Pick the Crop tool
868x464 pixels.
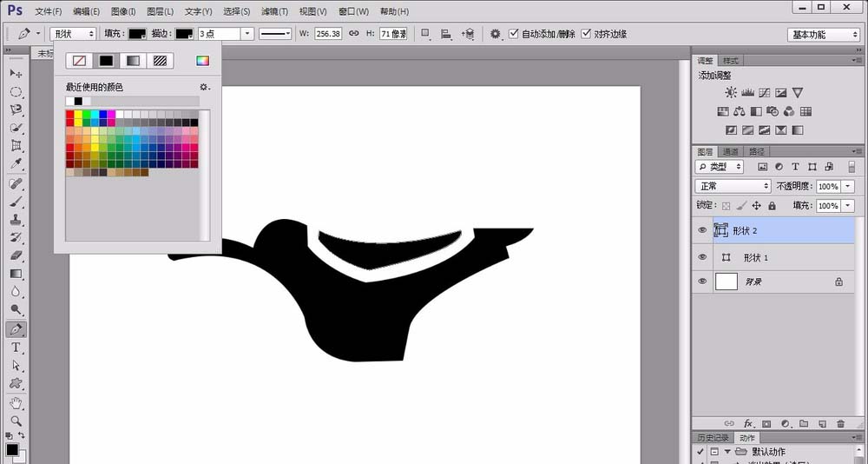16,146
